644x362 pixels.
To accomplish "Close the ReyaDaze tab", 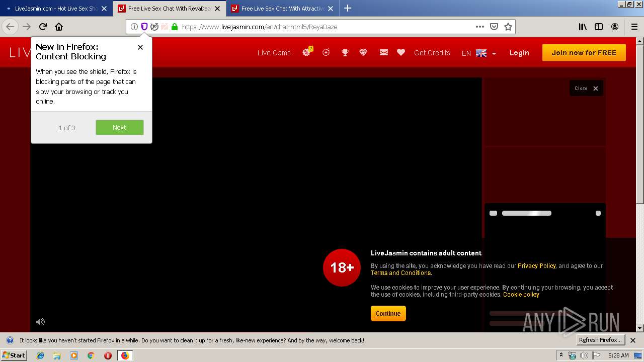I will pos(217,9).
